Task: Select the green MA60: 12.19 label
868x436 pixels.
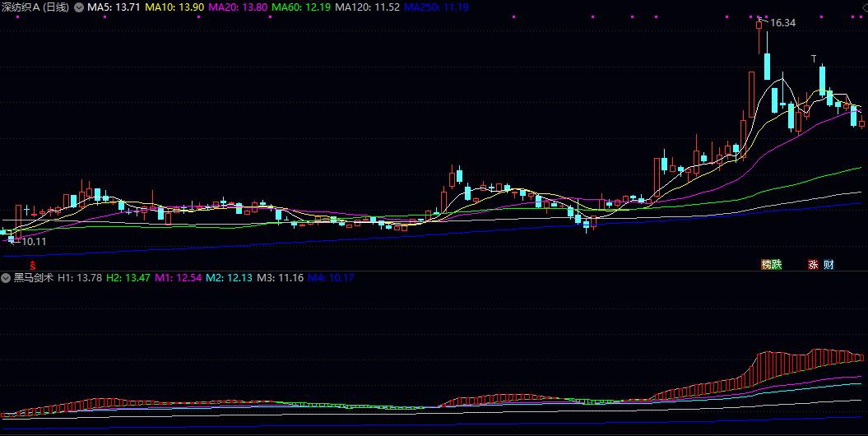Action: [x=303, y=7]
